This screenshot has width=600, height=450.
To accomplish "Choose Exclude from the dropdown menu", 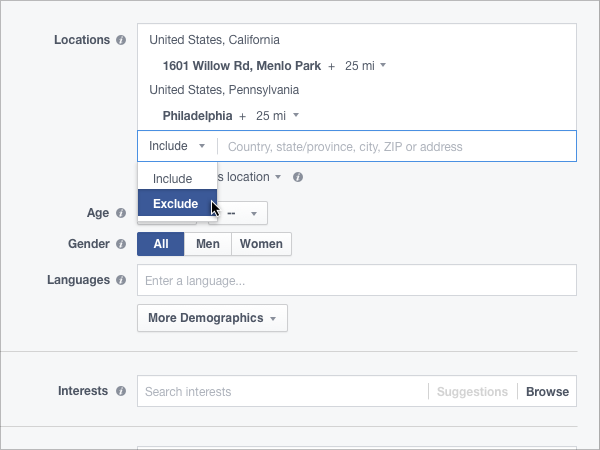I will pos(175,204).
